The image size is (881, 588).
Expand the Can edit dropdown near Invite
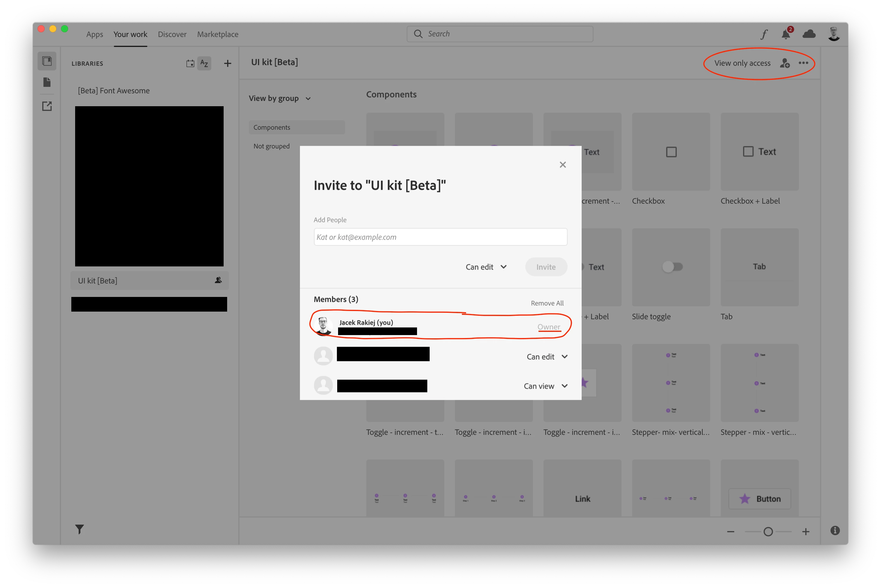486,267
